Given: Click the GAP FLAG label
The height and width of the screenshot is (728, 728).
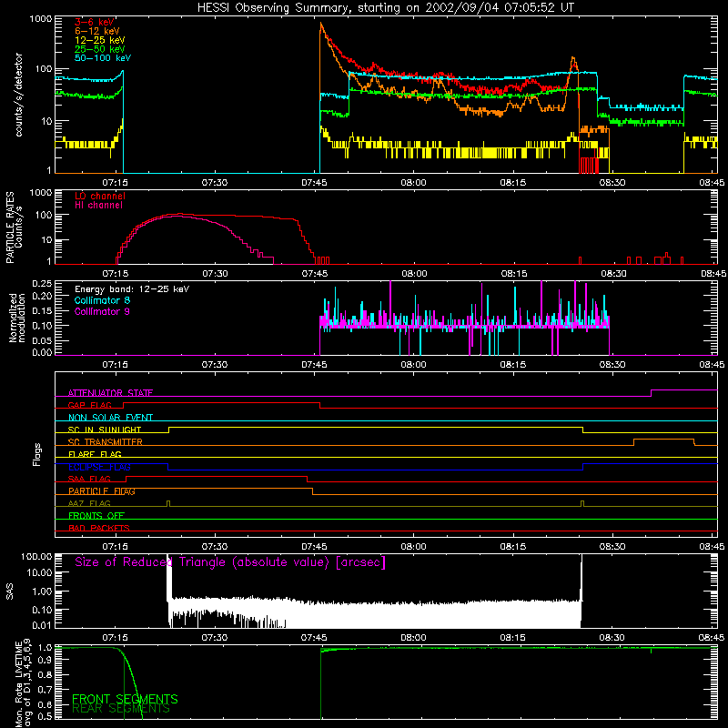Looking at the screenshot, I should (89, 405).
